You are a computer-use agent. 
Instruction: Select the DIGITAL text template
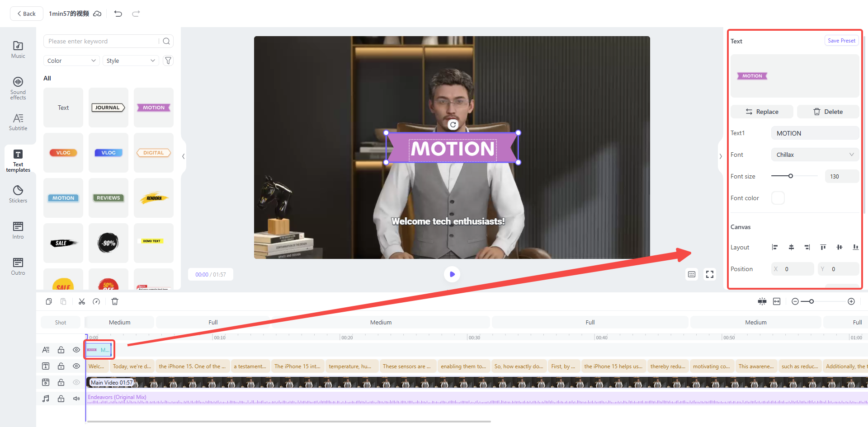(154, 153)
